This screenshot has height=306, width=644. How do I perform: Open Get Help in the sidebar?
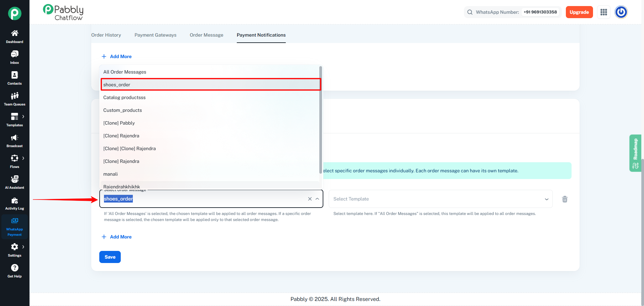click(x=14, y=271)
